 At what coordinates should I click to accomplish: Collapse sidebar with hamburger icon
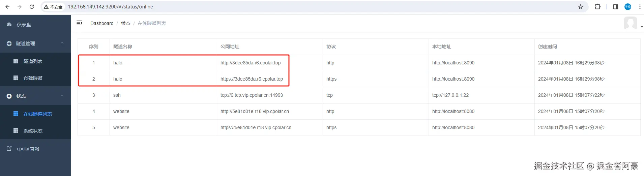click(79, 23)
